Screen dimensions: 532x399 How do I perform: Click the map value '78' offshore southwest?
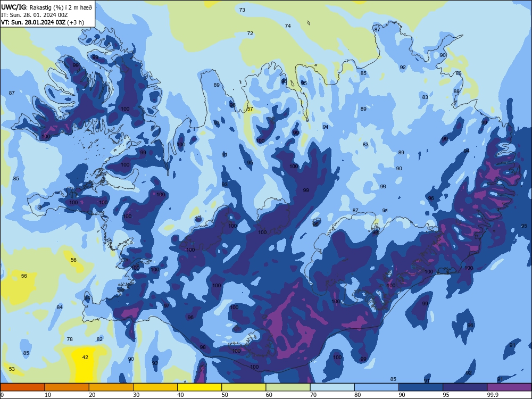[70, 339]
